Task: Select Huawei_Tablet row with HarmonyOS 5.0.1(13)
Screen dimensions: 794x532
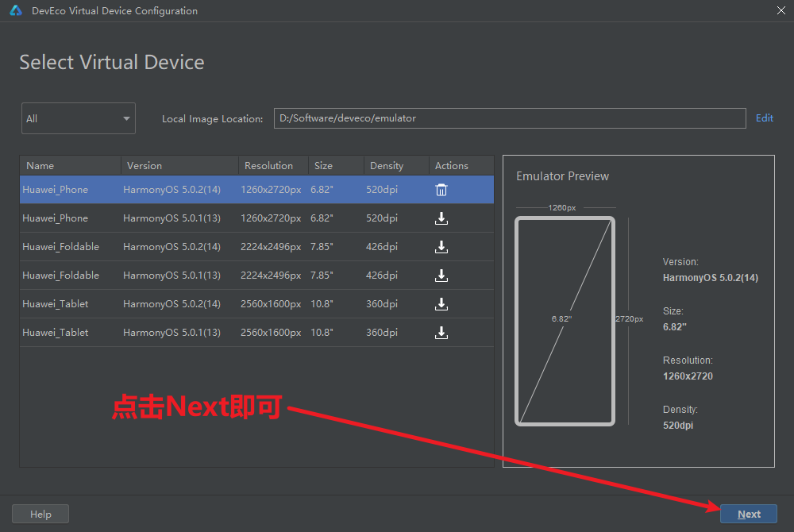Action: 256,333
